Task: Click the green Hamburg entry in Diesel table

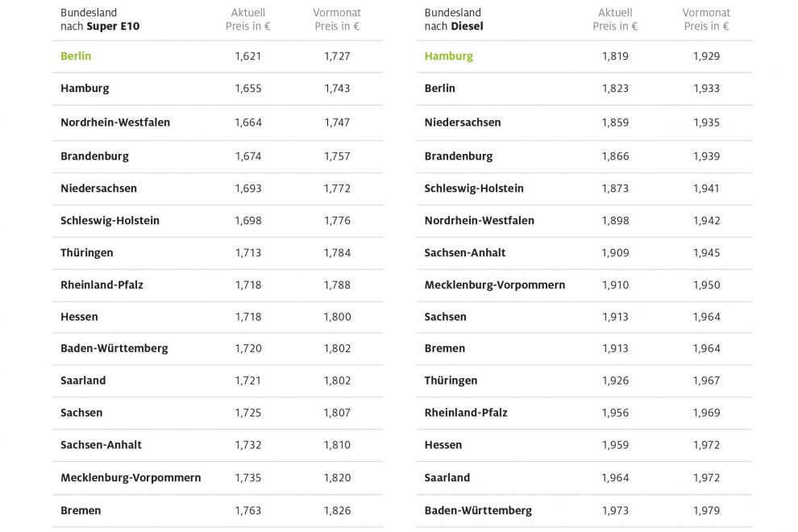Action: pos(448,56)
